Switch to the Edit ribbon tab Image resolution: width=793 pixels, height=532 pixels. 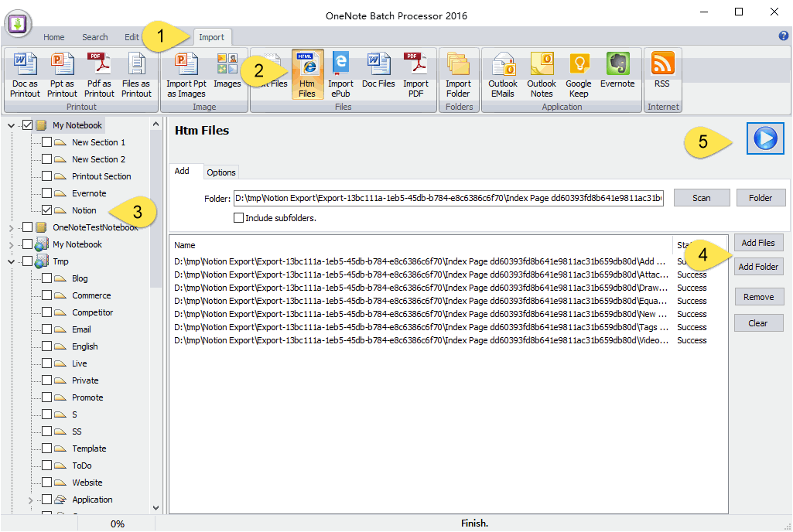tap(132, 37)
